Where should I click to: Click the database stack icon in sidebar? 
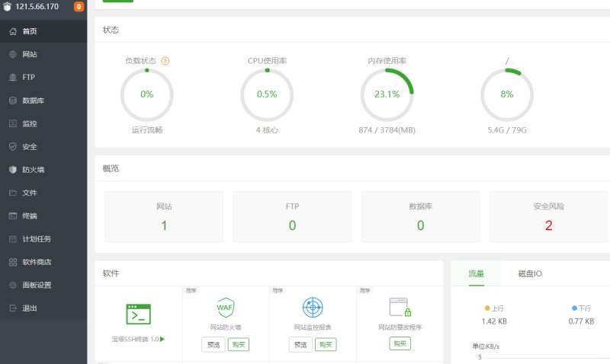[13, 101]
